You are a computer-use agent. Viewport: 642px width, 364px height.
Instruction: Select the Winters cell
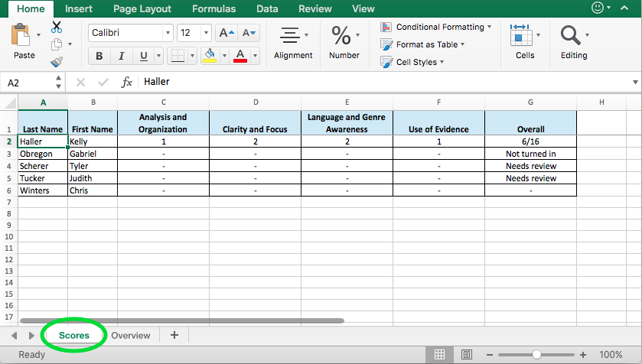tap(43, 190)
